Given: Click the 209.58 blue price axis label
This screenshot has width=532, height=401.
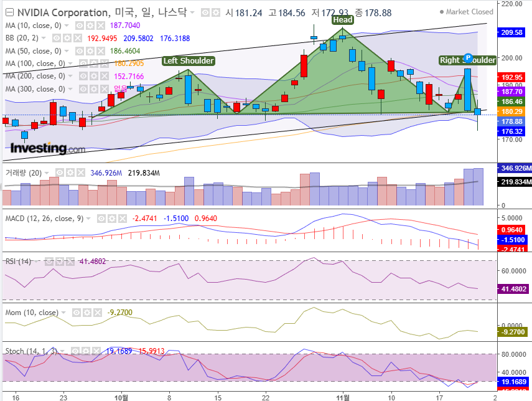Looking at the screenshot, I should point(511,32).
